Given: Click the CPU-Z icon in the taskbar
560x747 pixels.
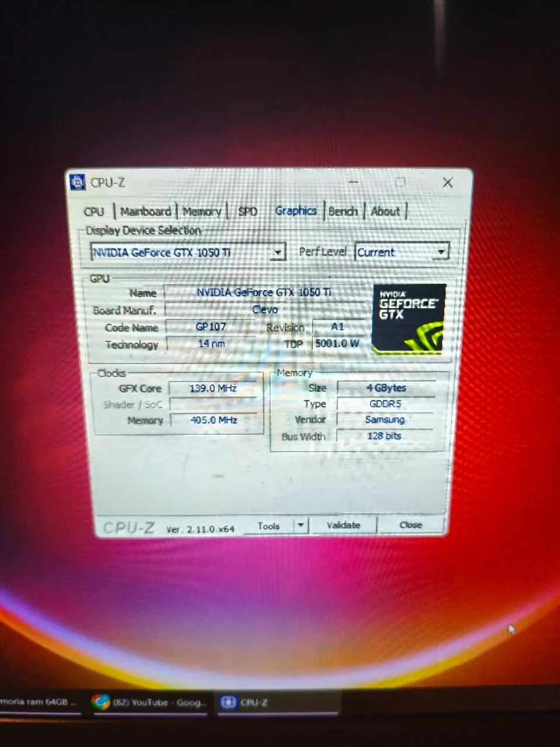Looking at the screenshot, I should (x=228, y=702).
